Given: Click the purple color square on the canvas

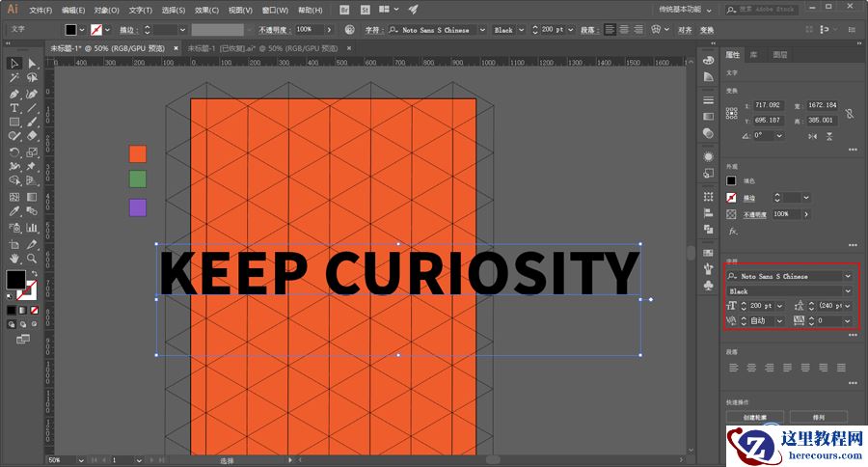Looking at the screenshot, I should [x=138, y=207].
